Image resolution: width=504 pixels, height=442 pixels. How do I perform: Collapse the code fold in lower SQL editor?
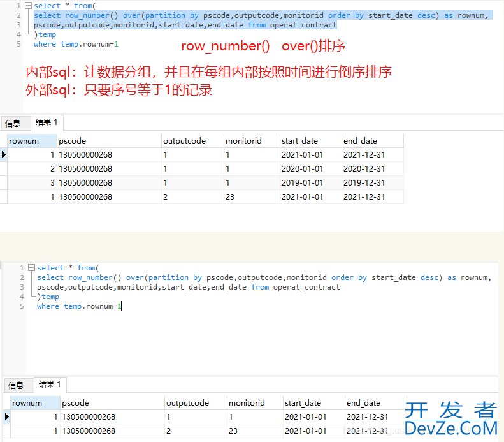(x=31, y=268)
